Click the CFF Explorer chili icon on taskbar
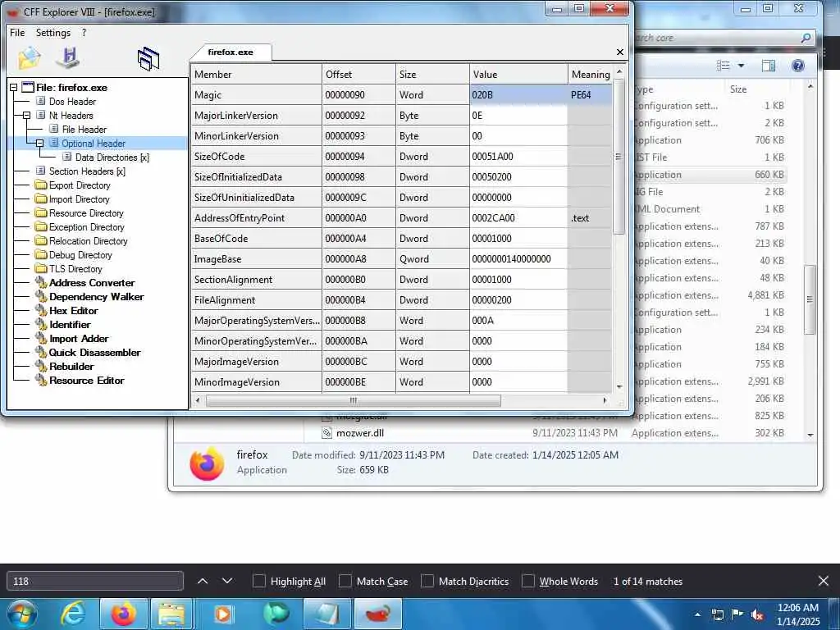 tap(378, 614)
